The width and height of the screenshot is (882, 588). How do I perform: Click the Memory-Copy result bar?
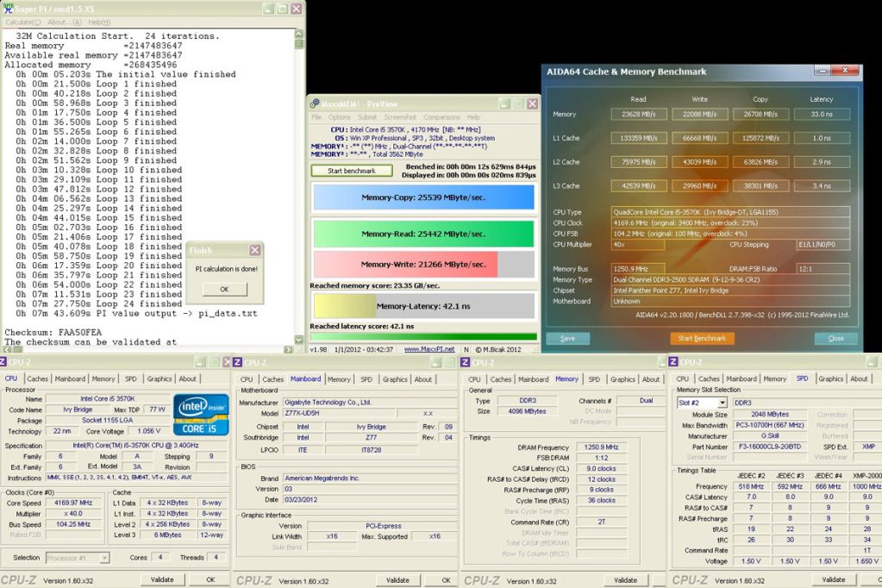coord(423,197)
